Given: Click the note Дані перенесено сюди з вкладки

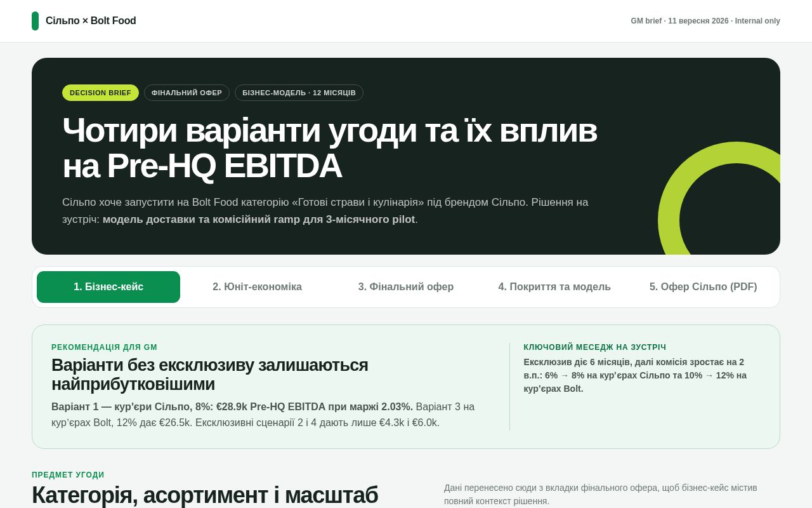Looking at the screenshot, I should (x=601, y=494).
